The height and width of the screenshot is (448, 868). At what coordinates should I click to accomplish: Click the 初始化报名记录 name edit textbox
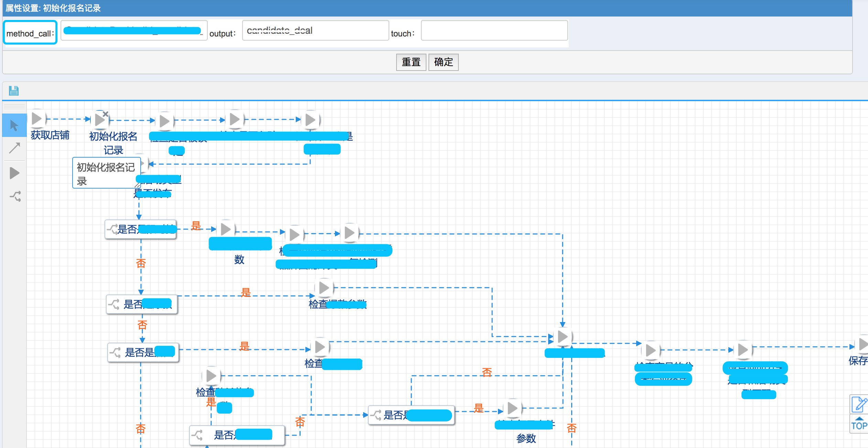[x=106, y=173]
